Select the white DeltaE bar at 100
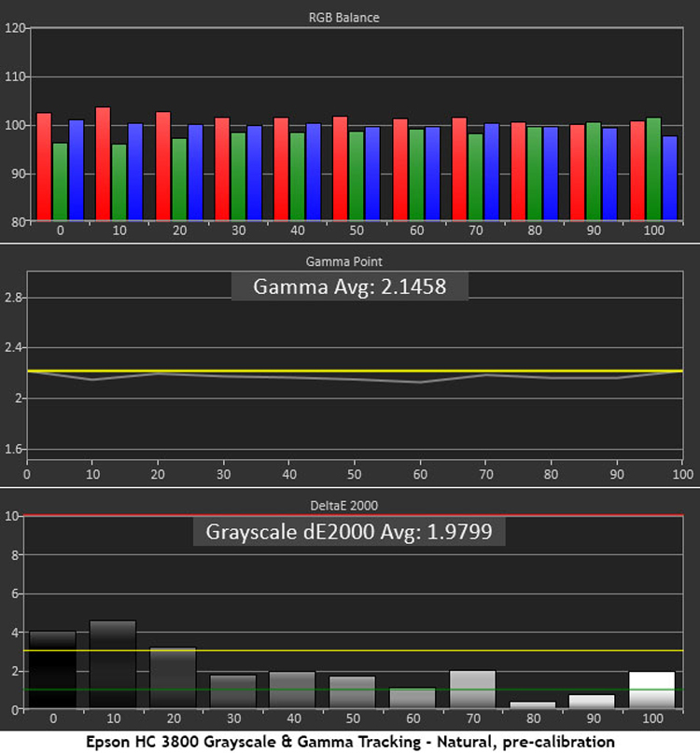The width and height of the screenshot is (700, 753). click(x=651, y=690)
